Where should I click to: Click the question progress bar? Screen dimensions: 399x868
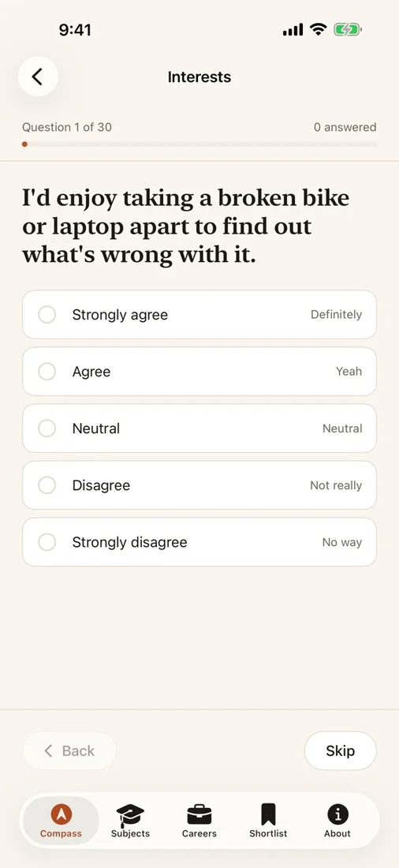(199, 144)
